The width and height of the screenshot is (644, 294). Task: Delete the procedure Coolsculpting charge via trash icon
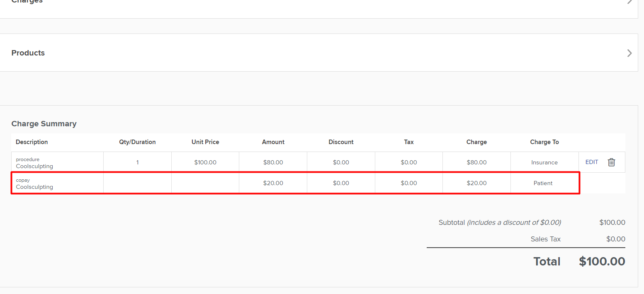[x=611, y=162]
